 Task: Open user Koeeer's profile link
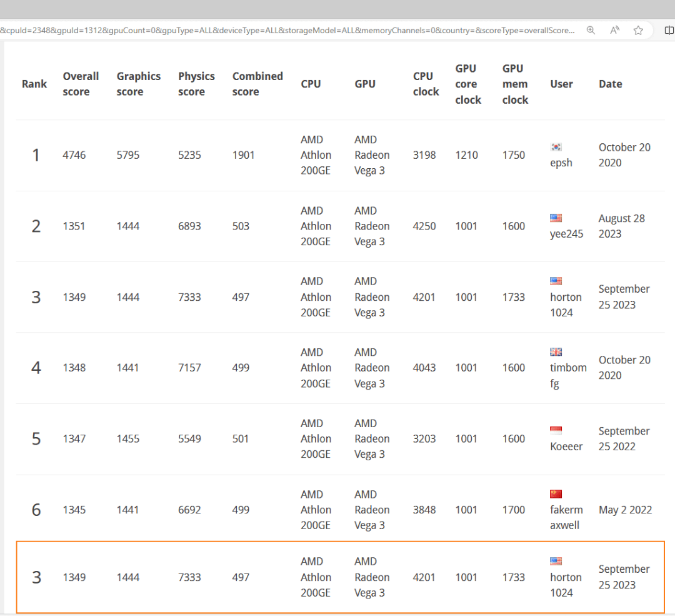(x=566, y=447)
